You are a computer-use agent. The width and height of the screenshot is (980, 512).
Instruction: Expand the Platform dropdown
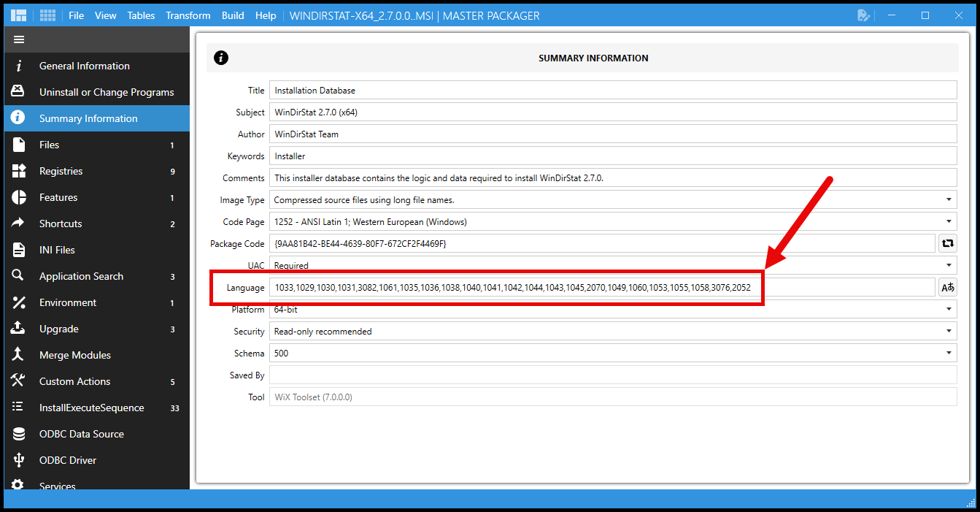(x=949, y=309)
